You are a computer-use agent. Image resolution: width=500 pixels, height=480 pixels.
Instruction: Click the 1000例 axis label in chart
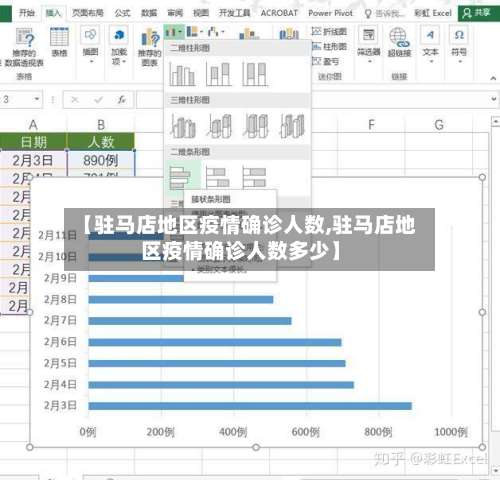(451, 432)
